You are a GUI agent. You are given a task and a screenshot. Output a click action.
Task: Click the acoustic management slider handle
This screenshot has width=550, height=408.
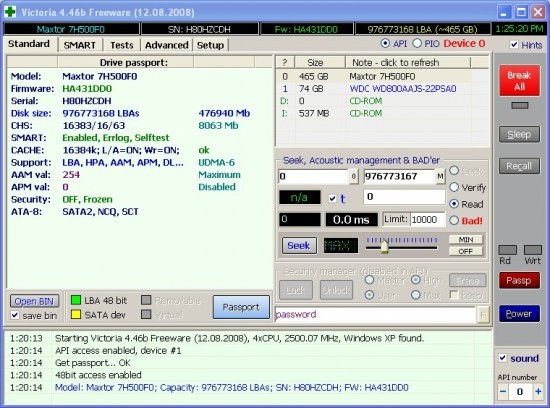point(384,246)
